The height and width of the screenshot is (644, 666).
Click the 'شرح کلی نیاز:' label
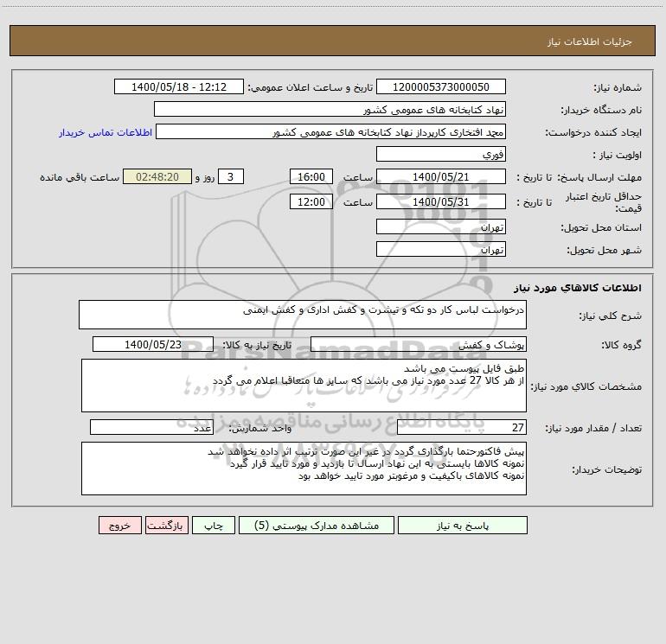[611, 316]
